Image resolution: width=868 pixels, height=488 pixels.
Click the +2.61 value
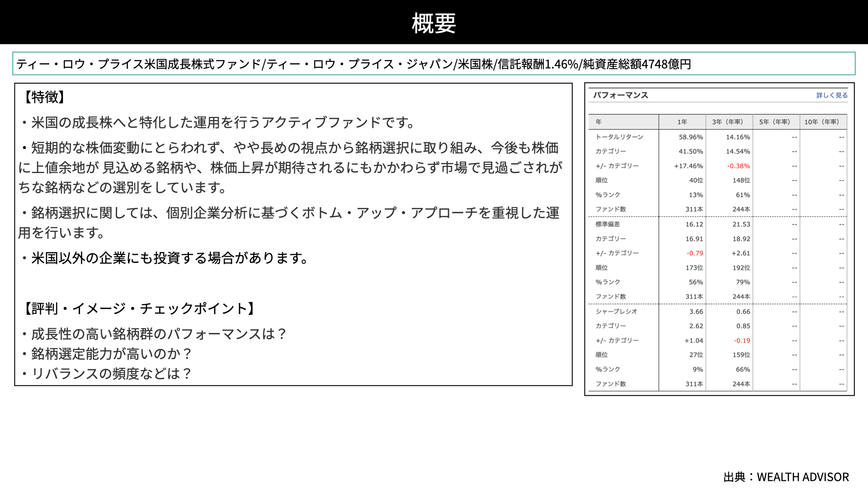point(741,253)
